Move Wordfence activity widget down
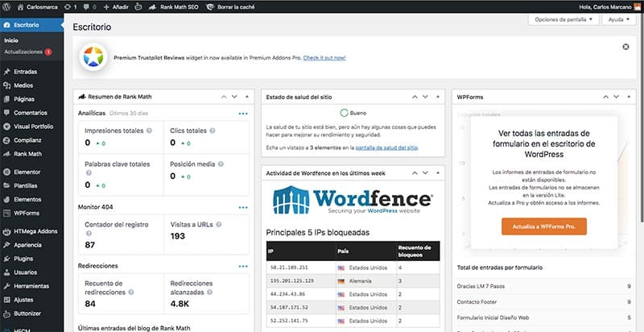Viewport: 644px width, 332px height. point(426,173)
